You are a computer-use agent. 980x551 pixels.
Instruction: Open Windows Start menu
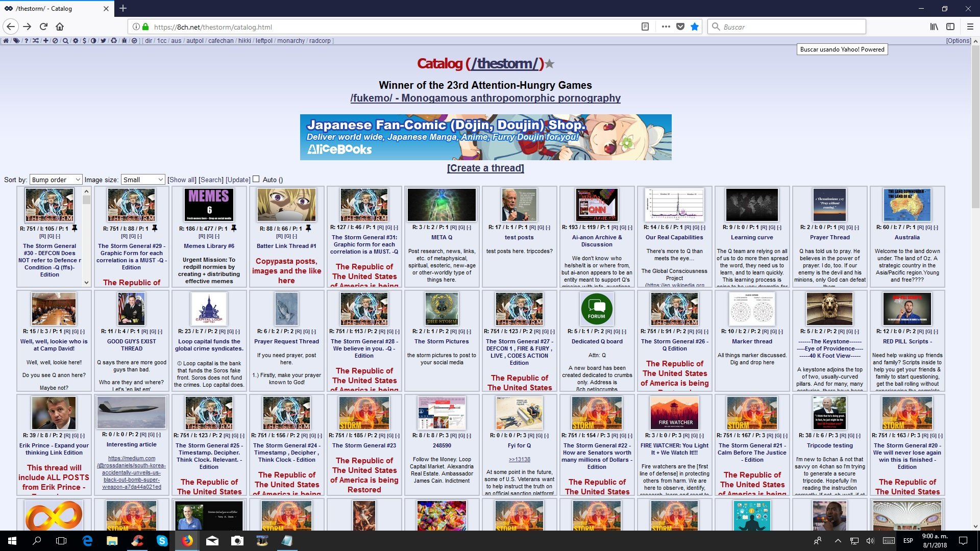[x=12, y=541]
